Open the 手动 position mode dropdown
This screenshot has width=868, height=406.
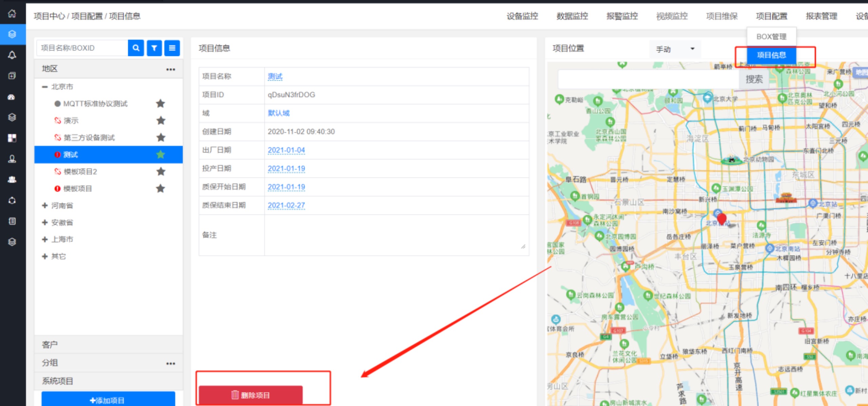pyautogui.click(x=675, y=49)
